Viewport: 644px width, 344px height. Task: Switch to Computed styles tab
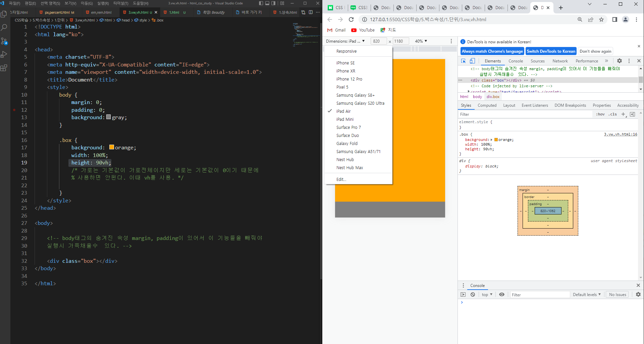(487, 105)
